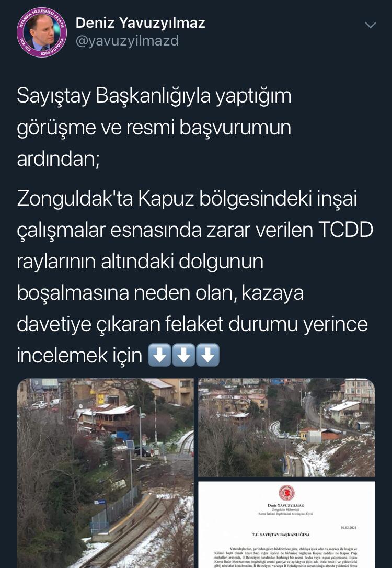This screenshot has width=392, height=568.
Task: Click the tweet text mentioning Zonguldak Kapuz
Action: click(x=195, y=277)
